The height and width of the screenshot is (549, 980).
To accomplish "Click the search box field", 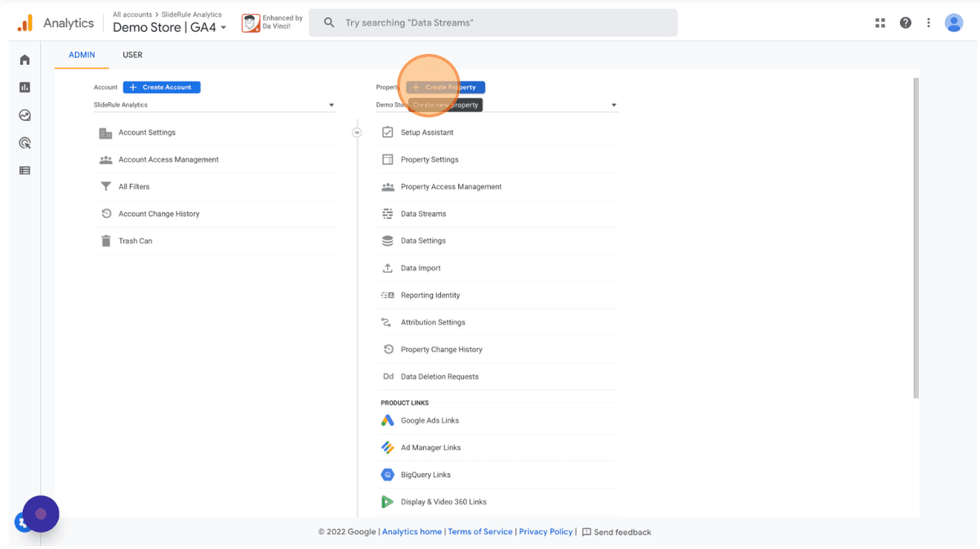I will (493, 23).
